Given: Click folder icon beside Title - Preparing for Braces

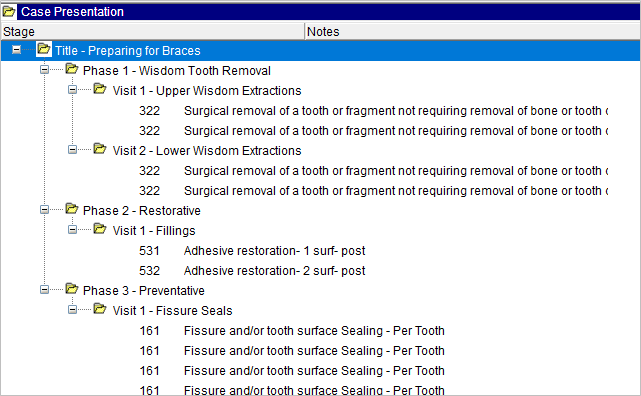Looking at the screenshot, I should click(x=43, y=49).
